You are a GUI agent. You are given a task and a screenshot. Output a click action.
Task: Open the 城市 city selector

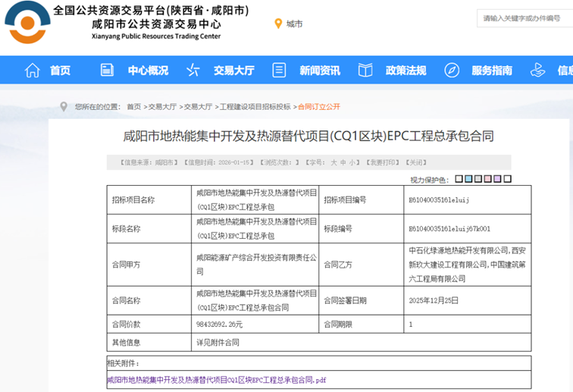[x=294, y=24]
